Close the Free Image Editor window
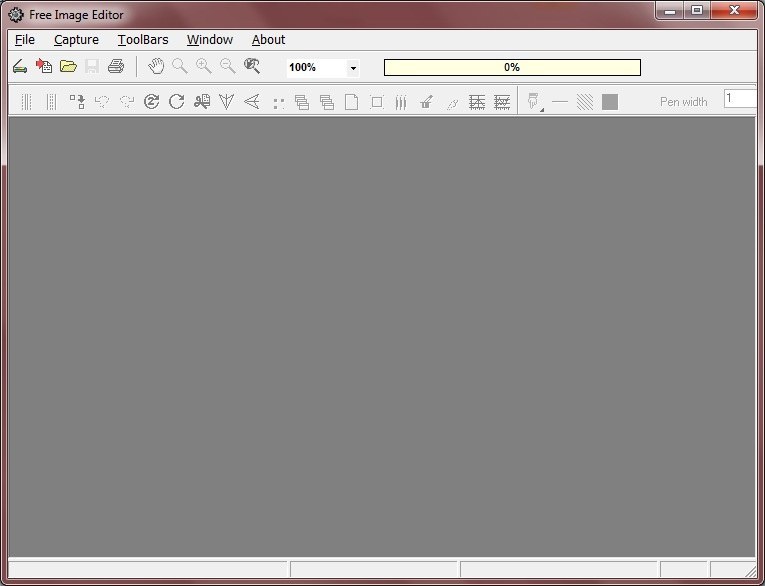This screenshot has width=765, height=586. [734, 11]
